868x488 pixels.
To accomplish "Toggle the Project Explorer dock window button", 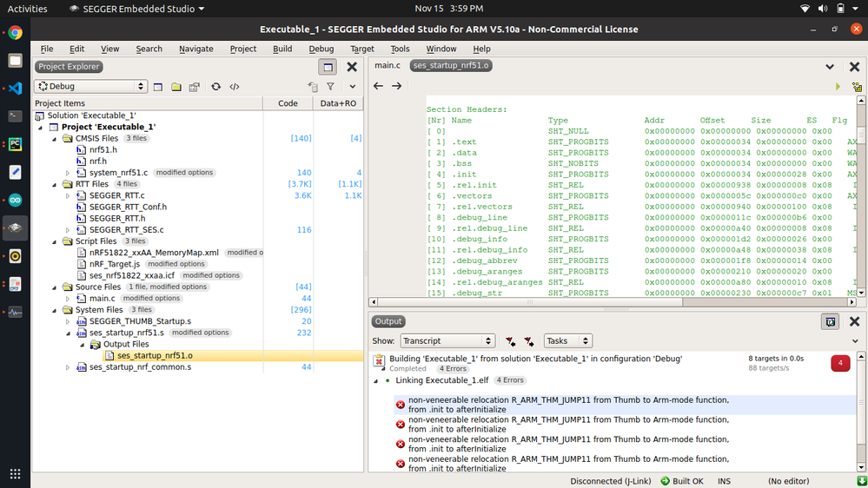I will [328, 67].
